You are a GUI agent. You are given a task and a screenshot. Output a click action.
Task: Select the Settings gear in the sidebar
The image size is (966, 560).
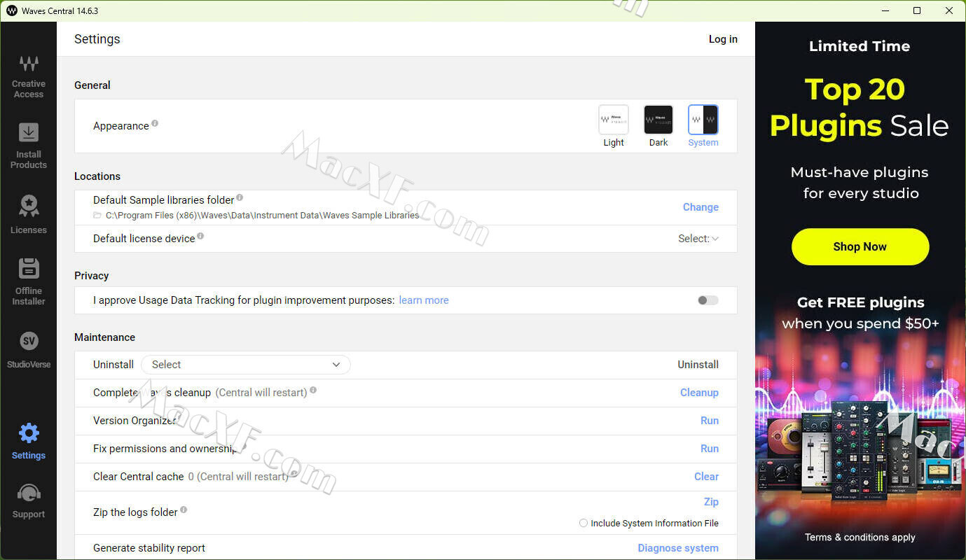(29, 441)
